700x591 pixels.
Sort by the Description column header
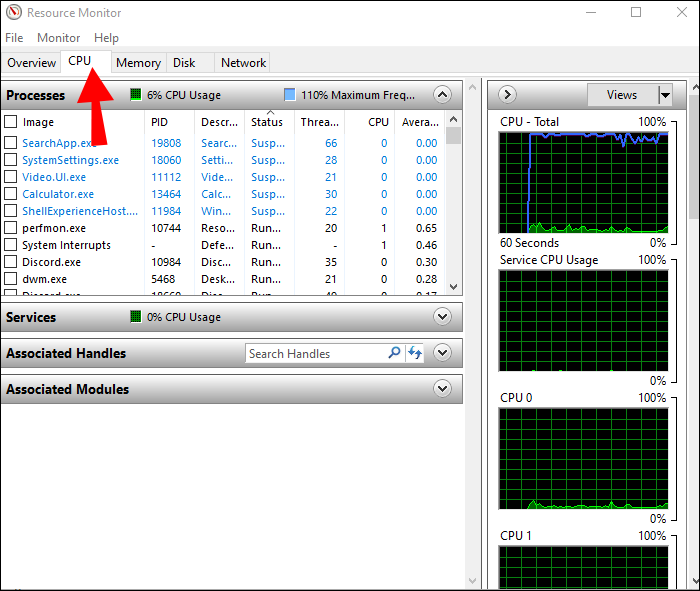click(219, 122)
